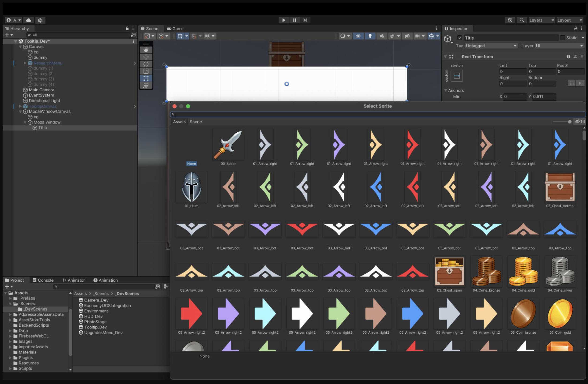Screen dimensions: 588x384
Task: Open the scene search-by-type icon in Hierarchy
Action: pos(133,35)
